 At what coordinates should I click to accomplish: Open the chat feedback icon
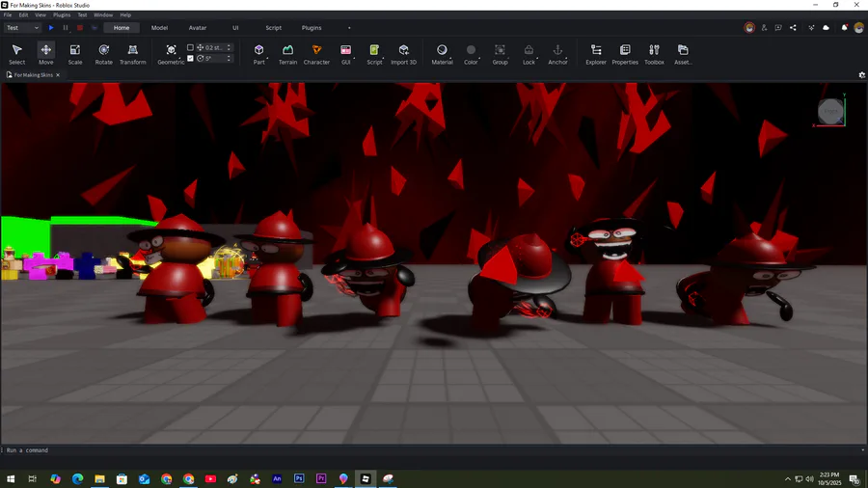tap(778, 28)
